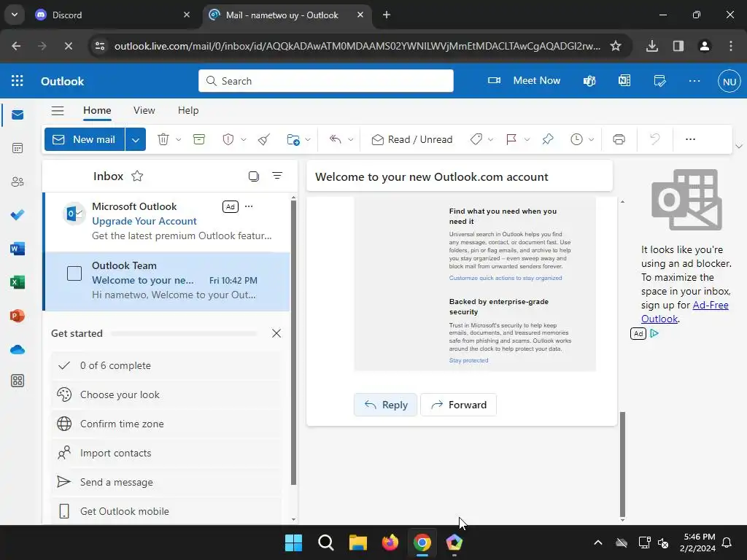Image resolution: width=747 pixels, height=560 pixels.
Task: Favorite the Inbox with star icon
Action: coord(137,176)
